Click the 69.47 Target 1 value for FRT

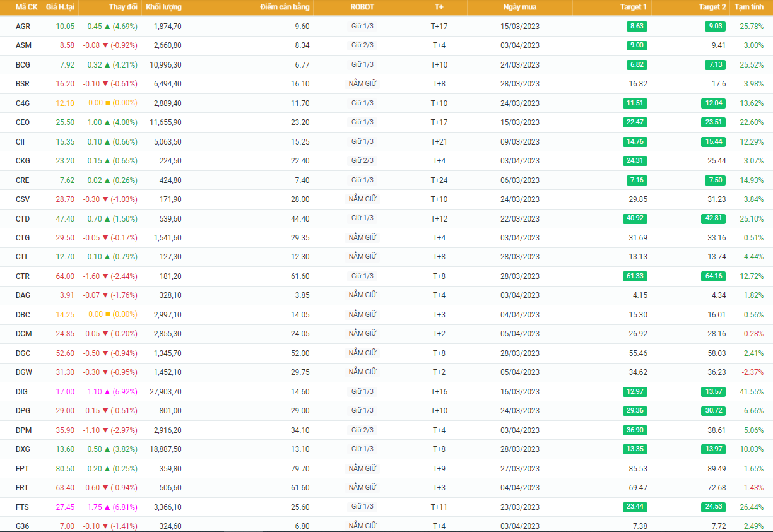(638, 488)
